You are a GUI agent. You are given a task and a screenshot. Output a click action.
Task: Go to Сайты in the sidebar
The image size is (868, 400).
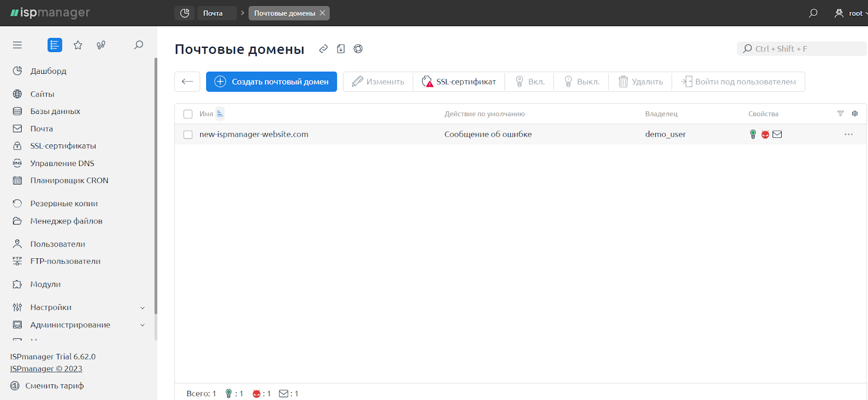click(x=42, y=94)
